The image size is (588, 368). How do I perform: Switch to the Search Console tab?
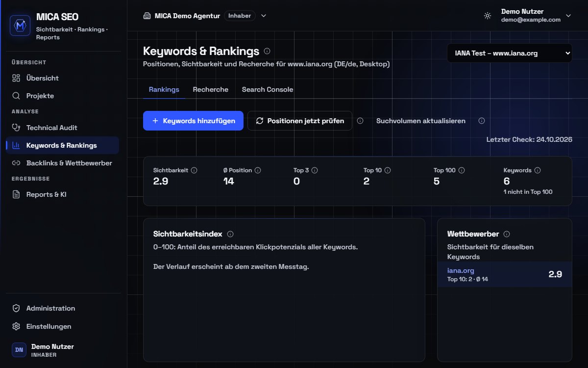pyautogui.click(x=268, y=89)
